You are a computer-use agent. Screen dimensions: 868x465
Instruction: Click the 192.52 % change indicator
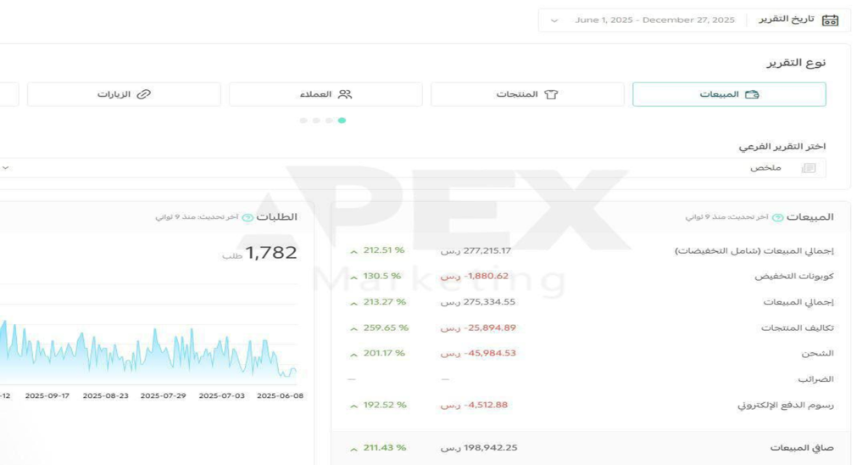click(x=377, y=405)
